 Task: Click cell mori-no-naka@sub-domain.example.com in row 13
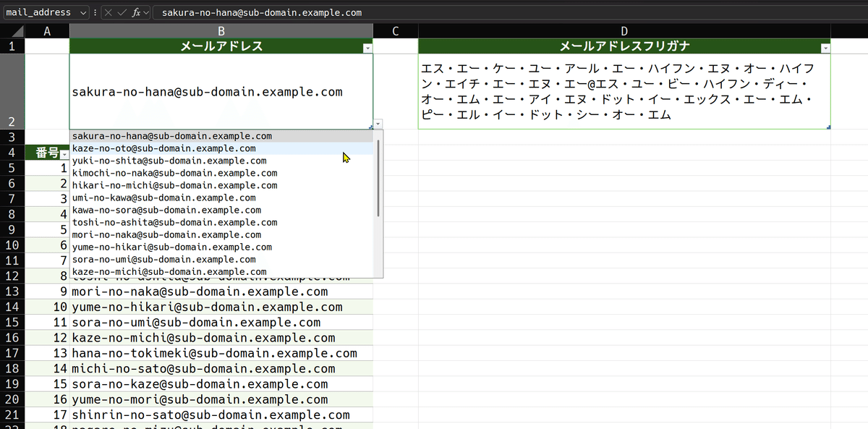(221, 292)
